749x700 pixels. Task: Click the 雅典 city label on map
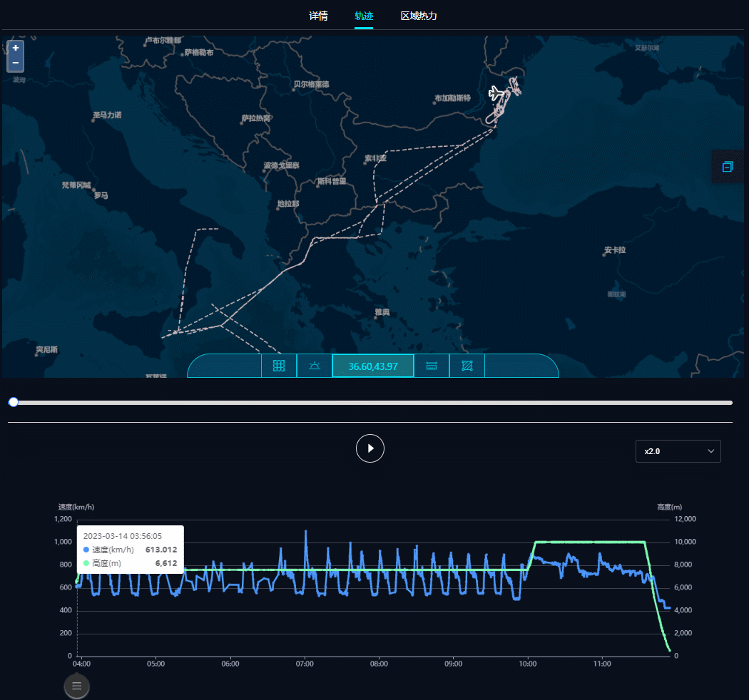coord(382,312)
